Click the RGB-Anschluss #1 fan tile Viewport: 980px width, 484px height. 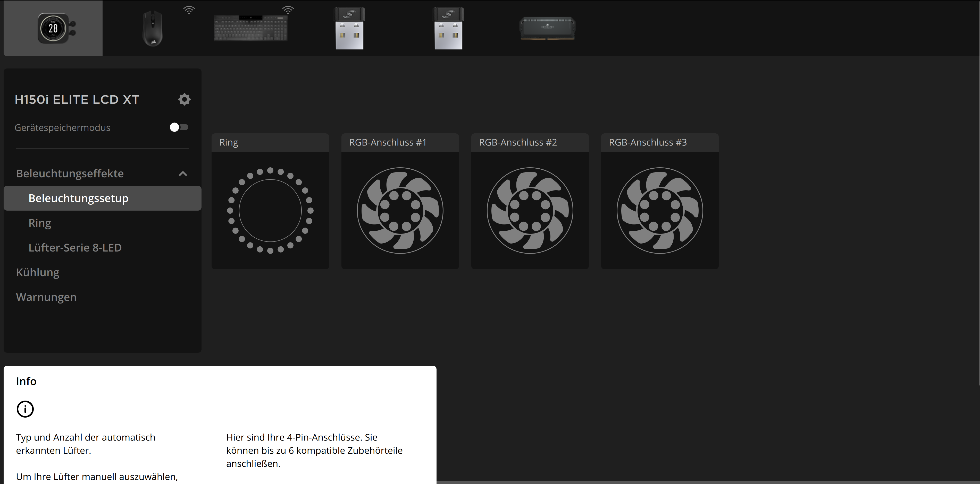tap(400, 210)
